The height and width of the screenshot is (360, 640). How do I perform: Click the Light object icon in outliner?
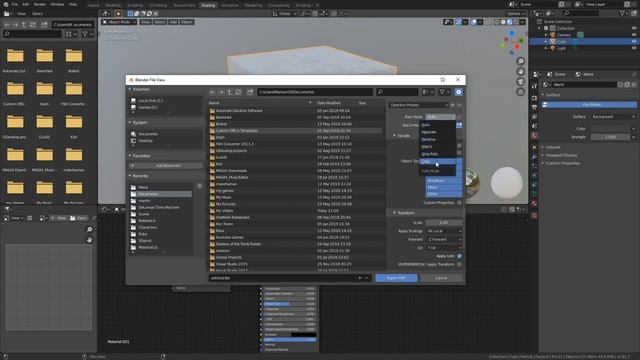pyautogui.click(x=553, y=48)
